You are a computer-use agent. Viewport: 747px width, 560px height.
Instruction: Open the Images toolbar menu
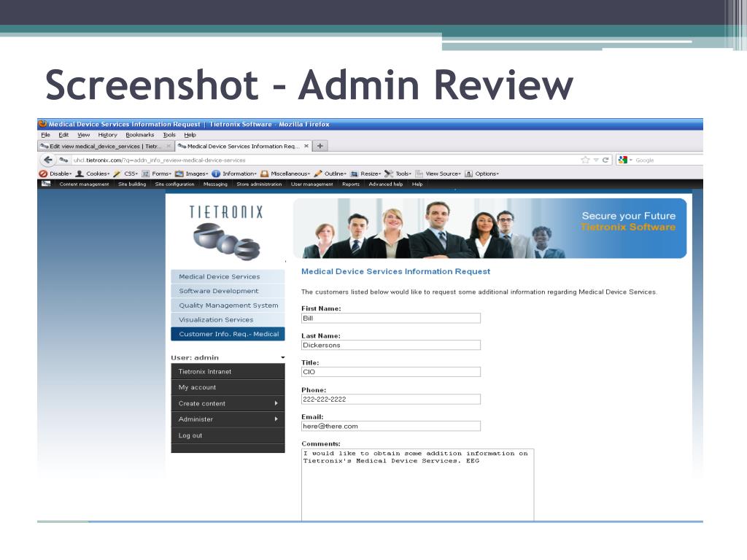pyautogui.click(x=192, y=174)
